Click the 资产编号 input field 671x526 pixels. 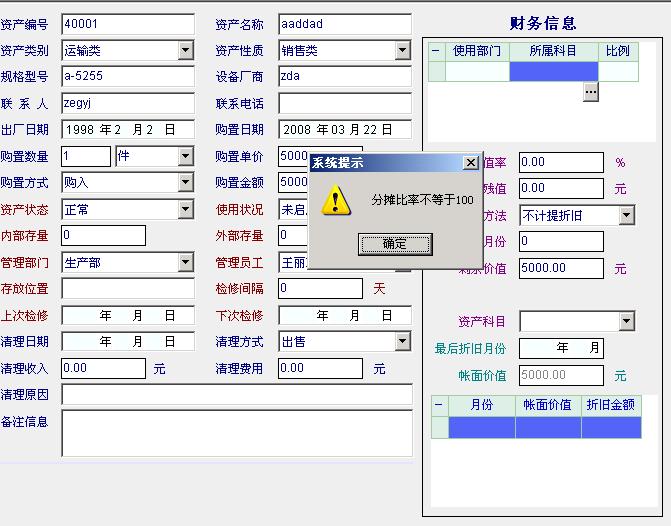coord(127,24)
